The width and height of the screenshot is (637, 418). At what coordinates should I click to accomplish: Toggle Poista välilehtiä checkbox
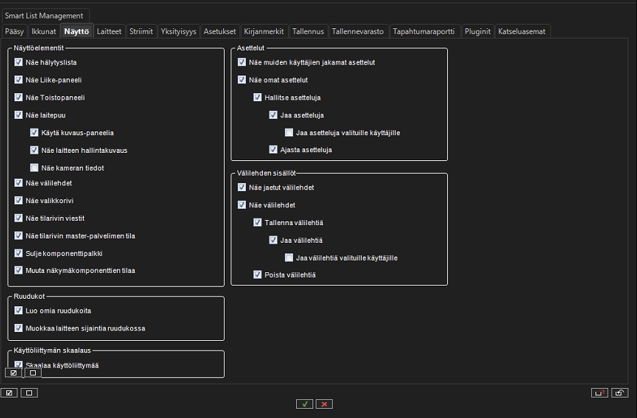pyautogui.click(x=257, y=275)
